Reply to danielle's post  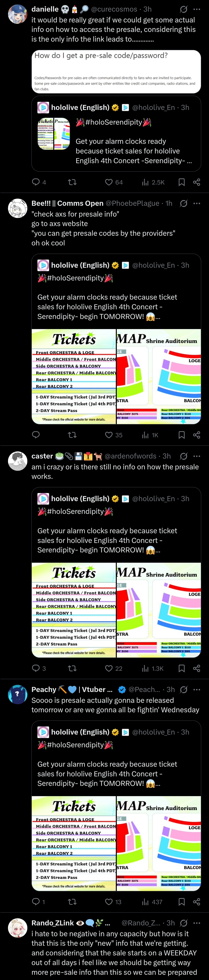(x=36, y=182)
